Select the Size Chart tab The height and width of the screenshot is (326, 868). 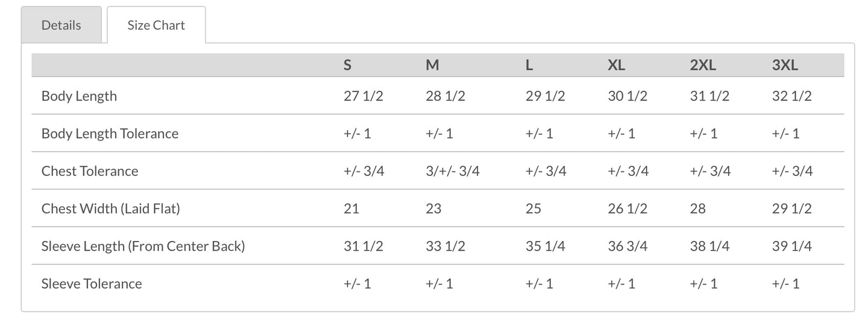[156, 25]
